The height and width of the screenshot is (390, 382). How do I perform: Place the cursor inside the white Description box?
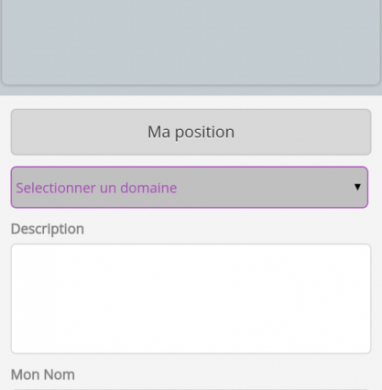click(x=191, y=299)
